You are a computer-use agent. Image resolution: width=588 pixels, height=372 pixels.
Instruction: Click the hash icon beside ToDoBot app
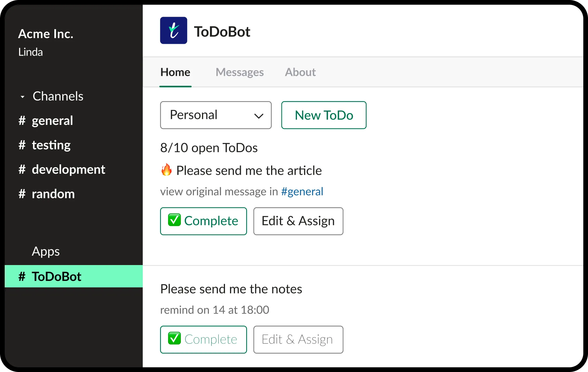22,277
